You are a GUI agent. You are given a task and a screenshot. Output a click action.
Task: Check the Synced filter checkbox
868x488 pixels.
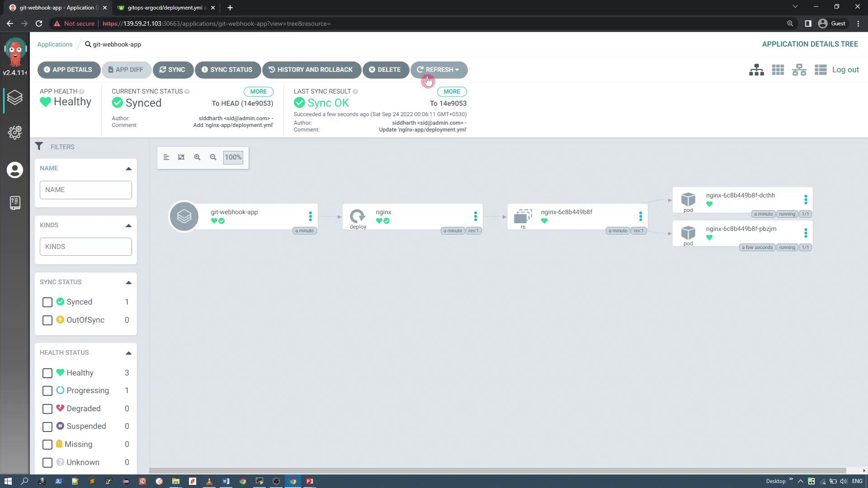[47, 302]
